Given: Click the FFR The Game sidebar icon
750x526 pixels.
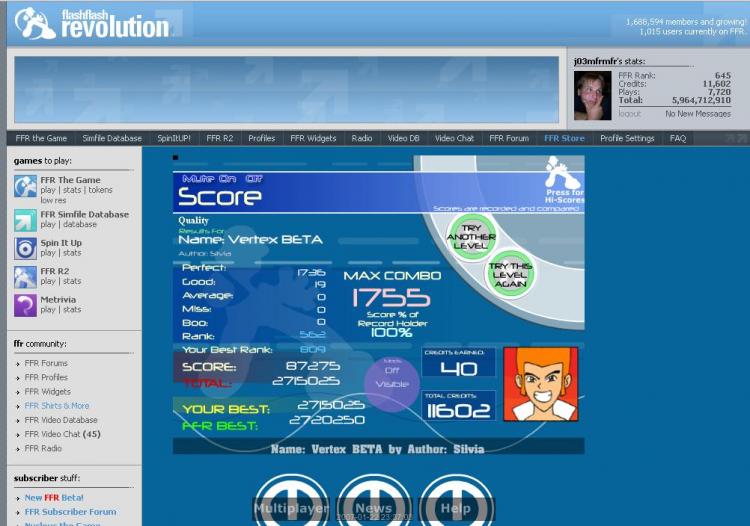Looking at the screenshot, I should (x=25, y=186).
